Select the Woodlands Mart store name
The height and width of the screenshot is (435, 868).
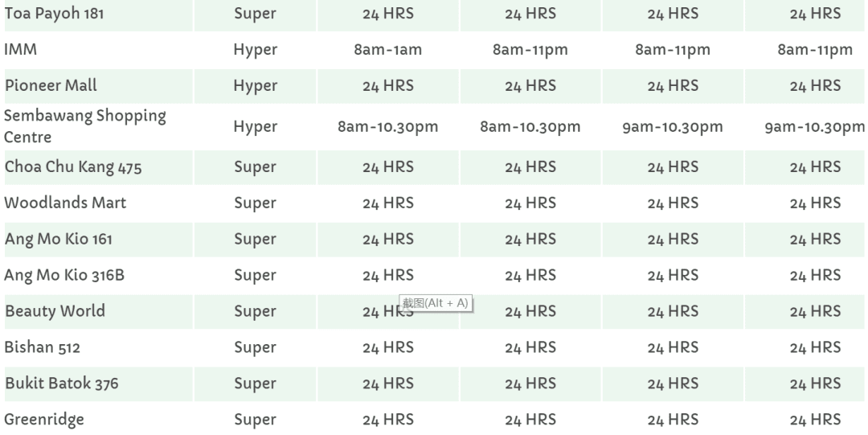65,203
